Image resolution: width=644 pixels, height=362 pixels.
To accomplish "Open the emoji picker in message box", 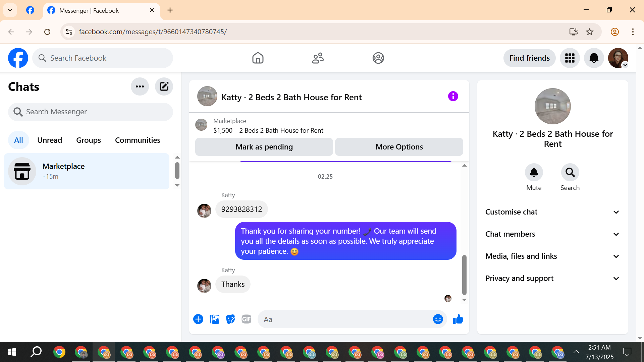I will (438, 319).
